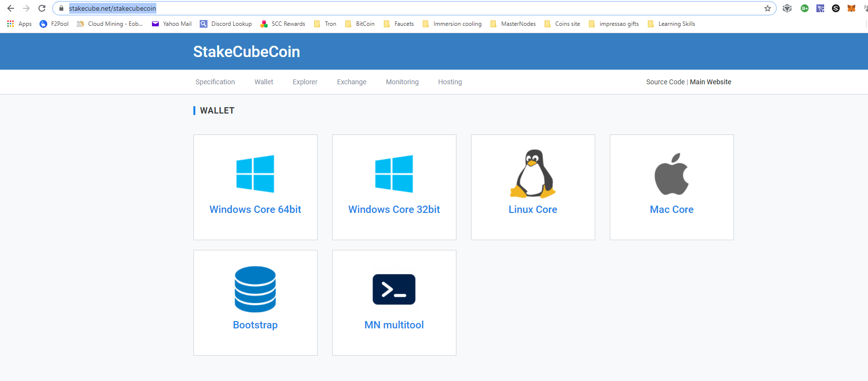
Task: Open the Linux Core download link
Action: [x=533, y=210]
